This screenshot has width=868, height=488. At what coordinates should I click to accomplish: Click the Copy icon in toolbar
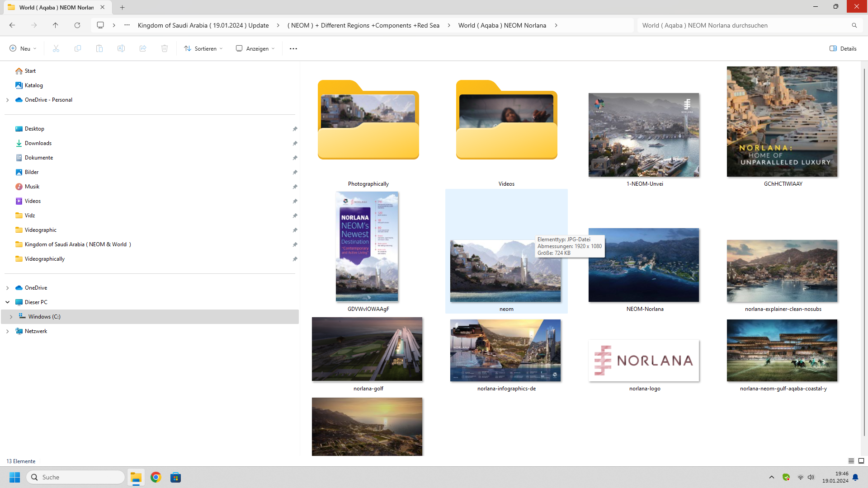pyautogui.click(x=78, y=48)
